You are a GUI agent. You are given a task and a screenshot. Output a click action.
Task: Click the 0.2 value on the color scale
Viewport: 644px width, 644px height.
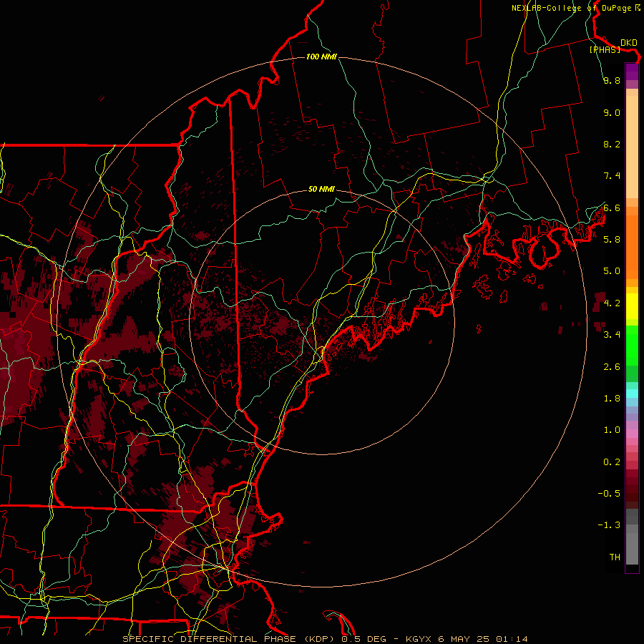(612, 462)
